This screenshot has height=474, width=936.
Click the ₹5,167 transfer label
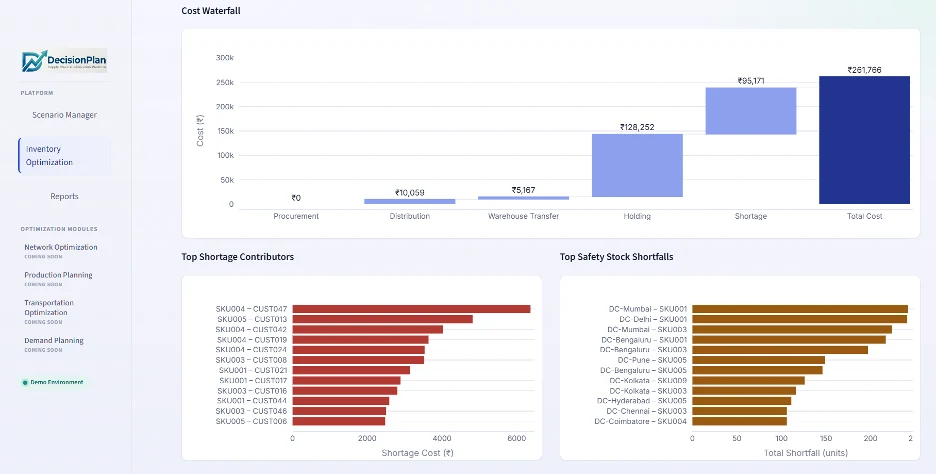click(524, 190)
